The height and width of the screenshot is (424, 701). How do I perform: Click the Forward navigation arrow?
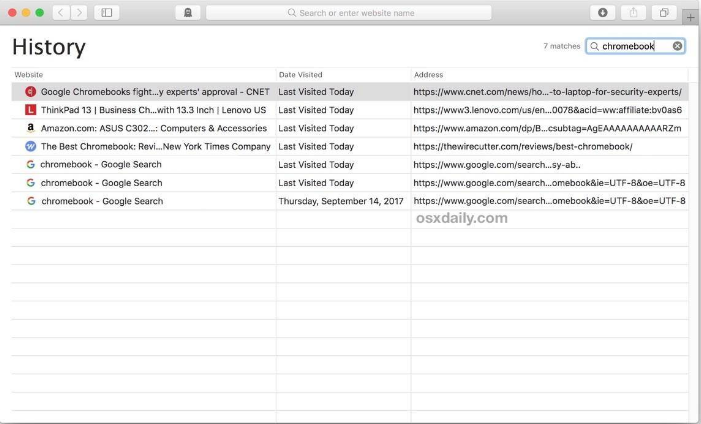[x=78, y=12]
